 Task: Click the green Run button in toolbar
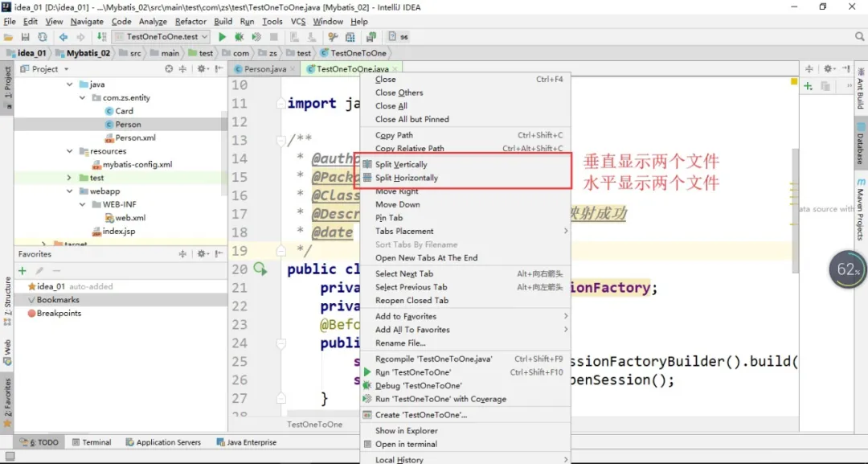tap(223, 37)
